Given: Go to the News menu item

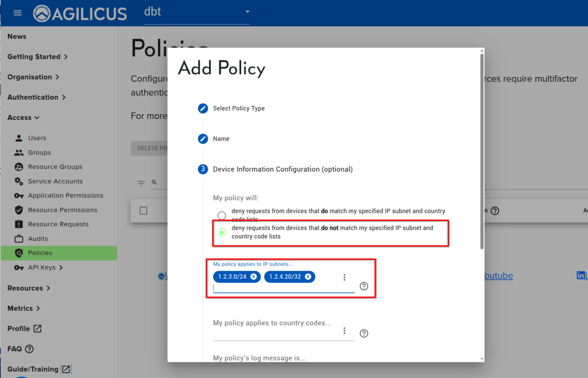Looking at the screenshot, I should coord(16,36).
